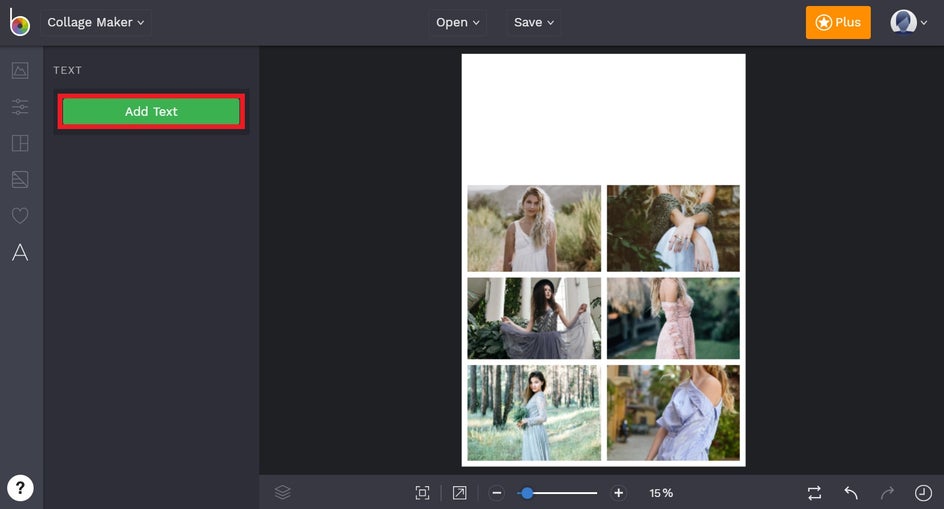Open the Layouts sidebar icon
The image size is (944, 509).
tap(20, 143)
